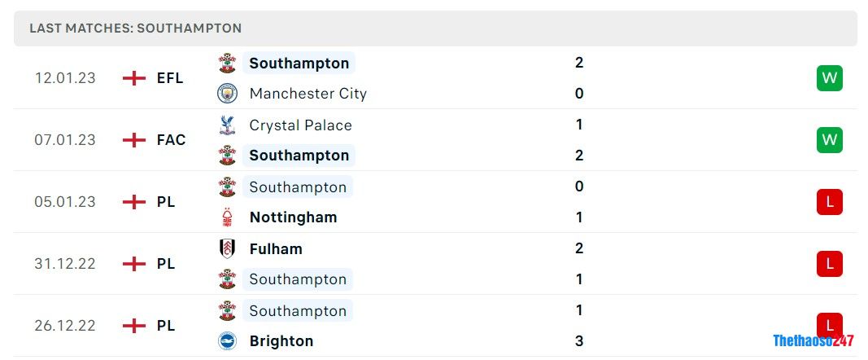Click the FAC competition label
The width and height of the screenshot is (868, 360).
pos(171,140)
